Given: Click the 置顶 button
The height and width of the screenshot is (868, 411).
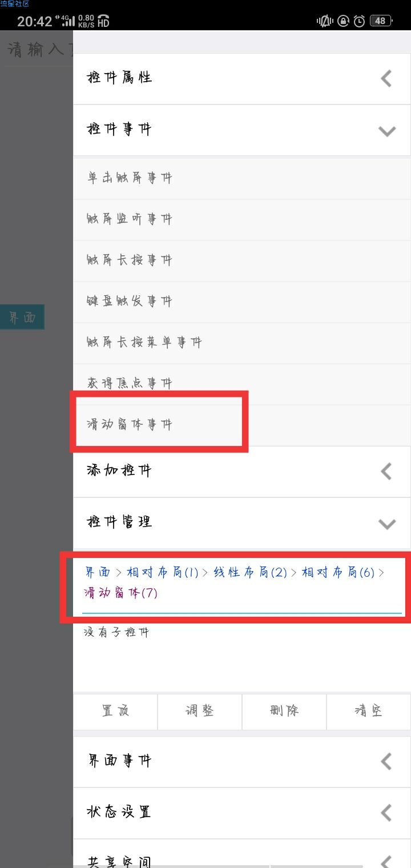Looking at the screenshot, I should [115, 711].
